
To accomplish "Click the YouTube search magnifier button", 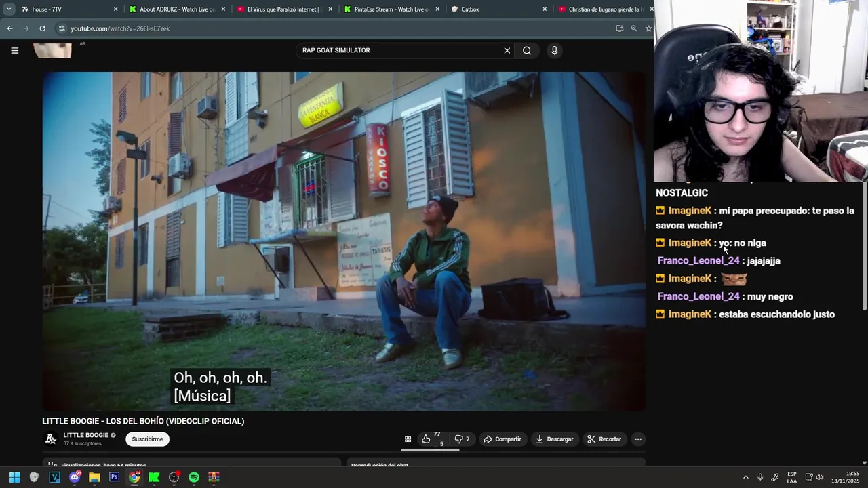I will 527,50.
